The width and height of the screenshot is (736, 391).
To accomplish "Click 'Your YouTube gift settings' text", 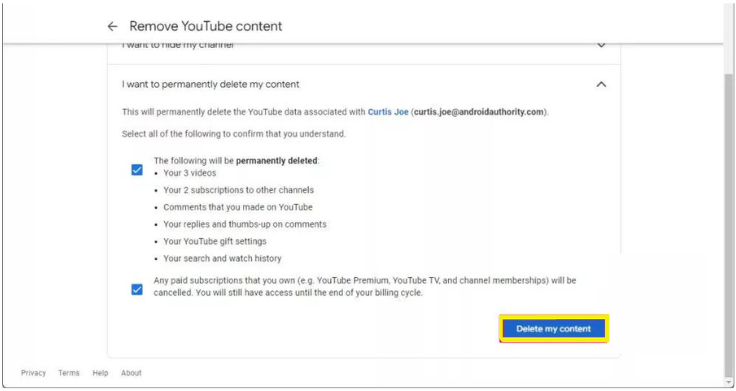I will [x=215, y=241].
